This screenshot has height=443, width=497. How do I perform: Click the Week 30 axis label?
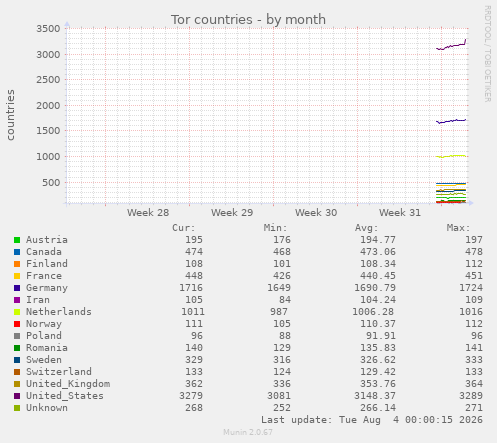click(316, 213)
